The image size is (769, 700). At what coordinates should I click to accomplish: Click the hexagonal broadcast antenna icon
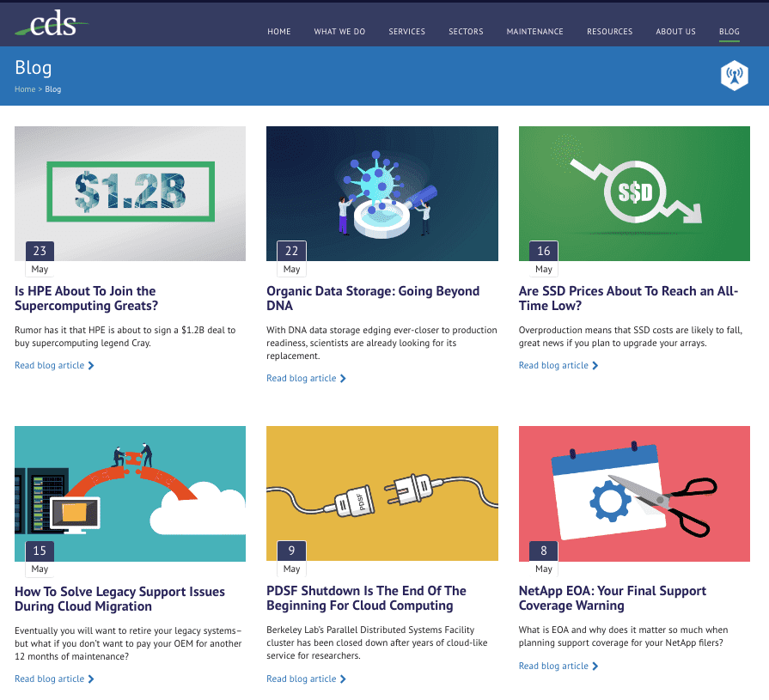tap(734, 76)
